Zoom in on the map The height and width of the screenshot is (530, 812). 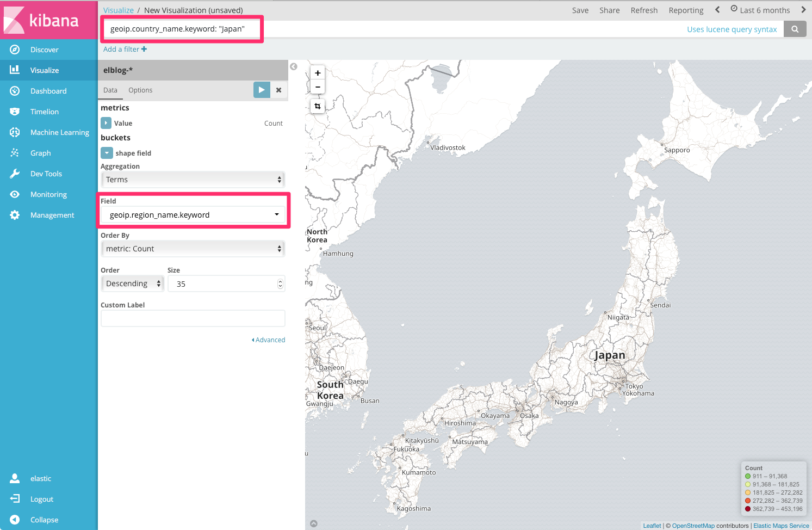(x=318, y=72)
